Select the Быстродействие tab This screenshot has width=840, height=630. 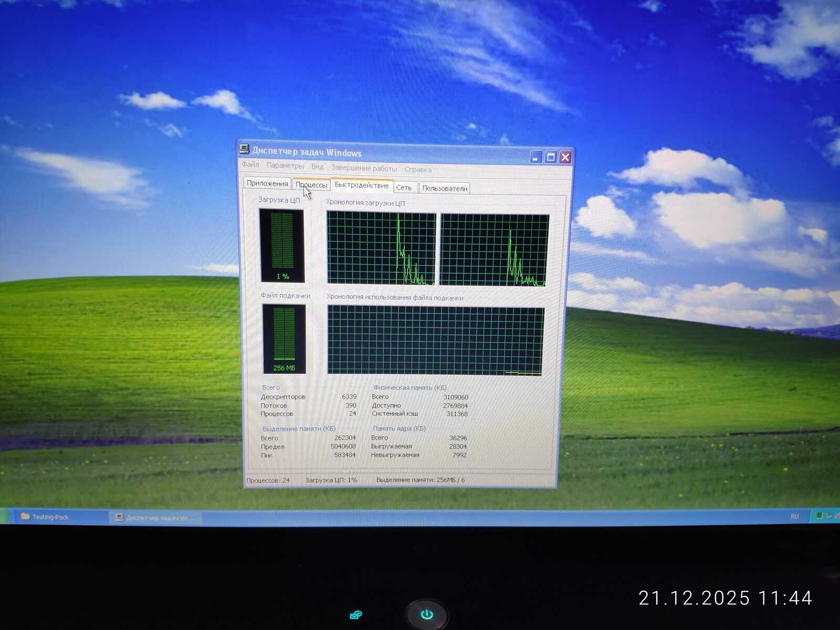click(362, 185)
